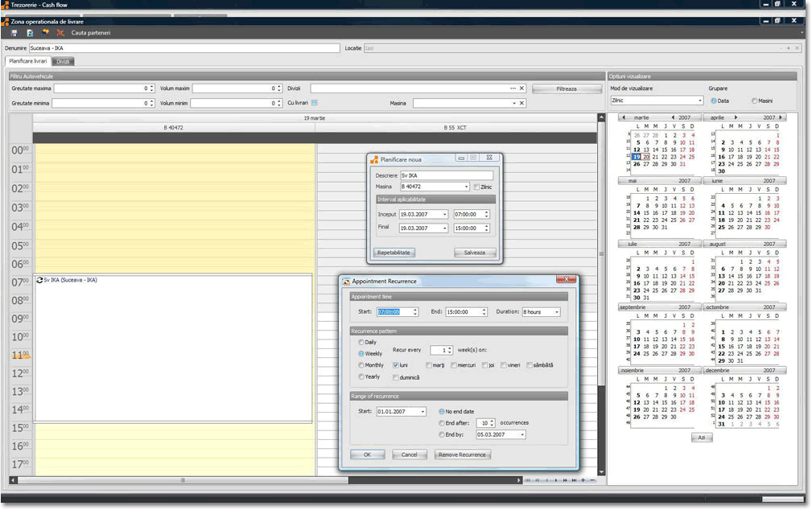Select the Monthly recurrence pattern
Image resolution: width=812 pixels, height=510 pixels.
tap(361, 365)
